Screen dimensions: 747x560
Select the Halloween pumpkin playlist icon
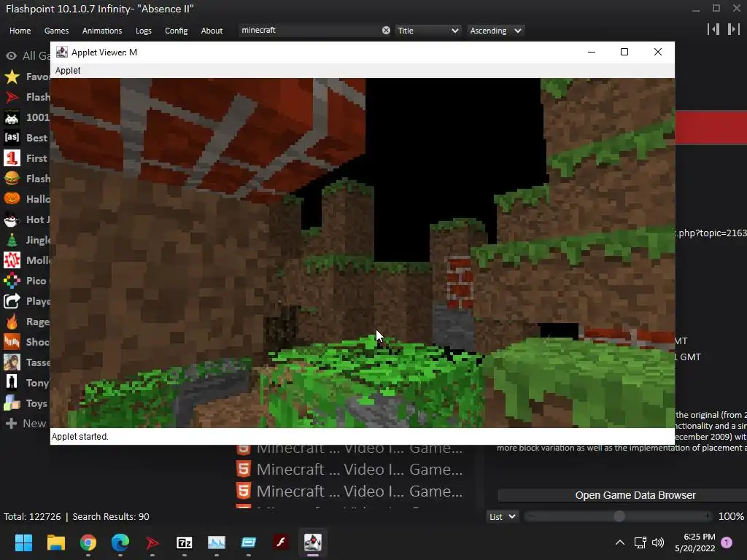point(12,199)
